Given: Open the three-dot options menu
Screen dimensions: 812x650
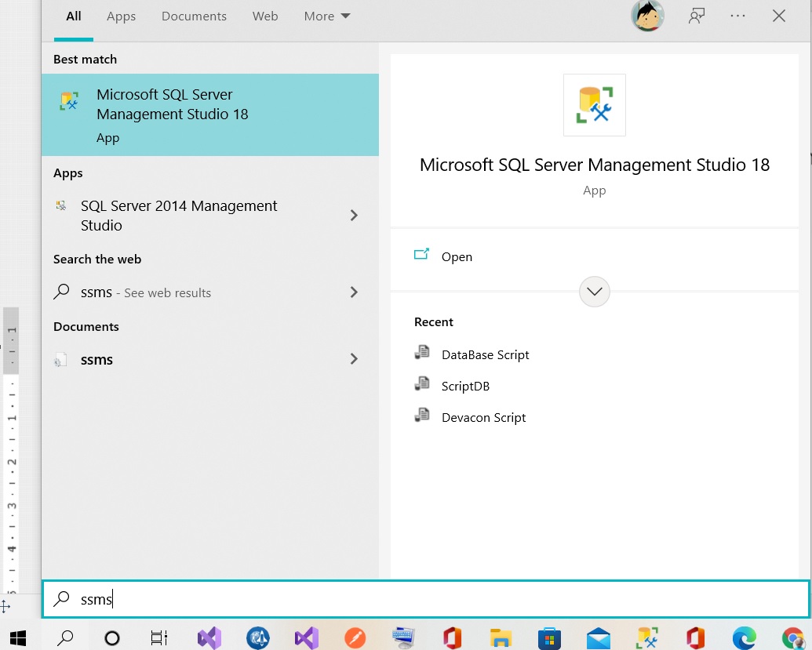Looking at the screenshot, I should click(x=737, y=16).
